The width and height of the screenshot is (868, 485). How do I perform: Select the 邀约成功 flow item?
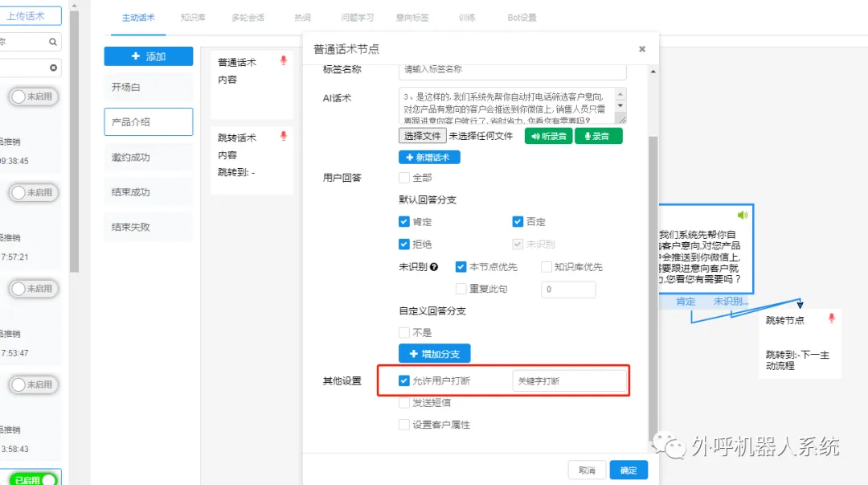coord(149,158)
